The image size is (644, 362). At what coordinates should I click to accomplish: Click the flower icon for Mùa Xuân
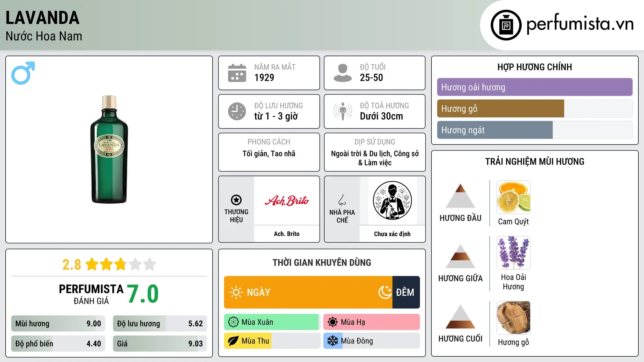click(233, 322)
